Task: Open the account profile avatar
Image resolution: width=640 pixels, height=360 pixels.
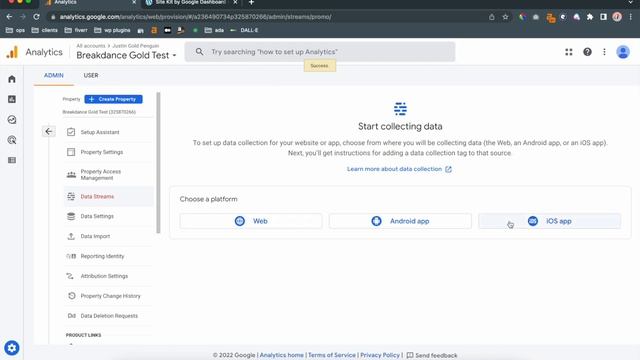Action: tap(623, 52)
